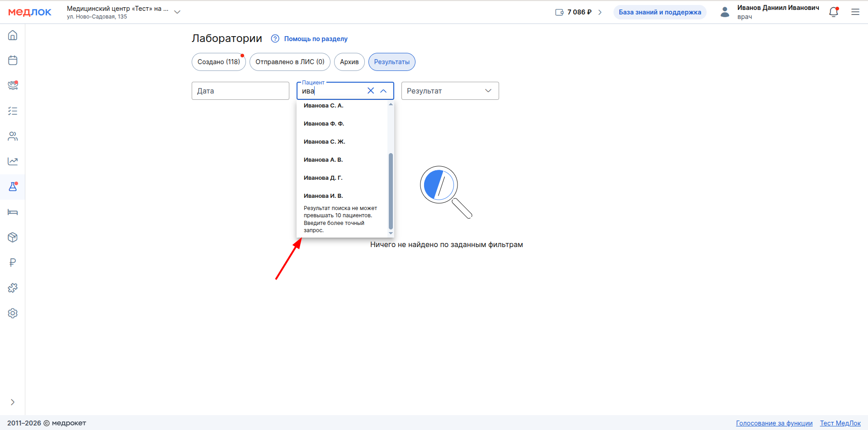
Task: Switch to the Создано (118) tab
Action: (218, 62)
